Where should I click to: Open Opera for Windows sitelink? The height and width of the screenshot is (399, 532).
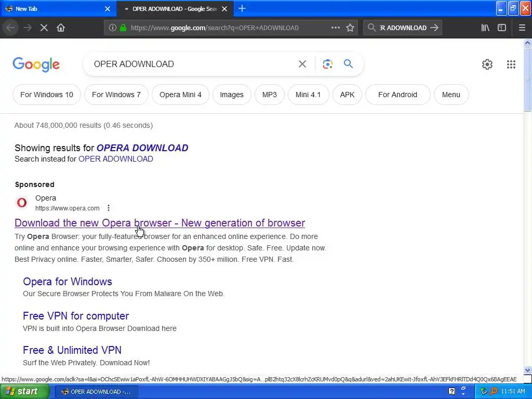(68, 282)
